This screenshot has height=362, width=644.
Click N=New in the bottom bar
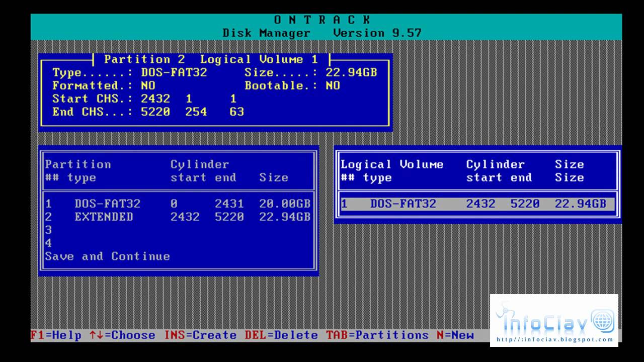click(455, 335)
